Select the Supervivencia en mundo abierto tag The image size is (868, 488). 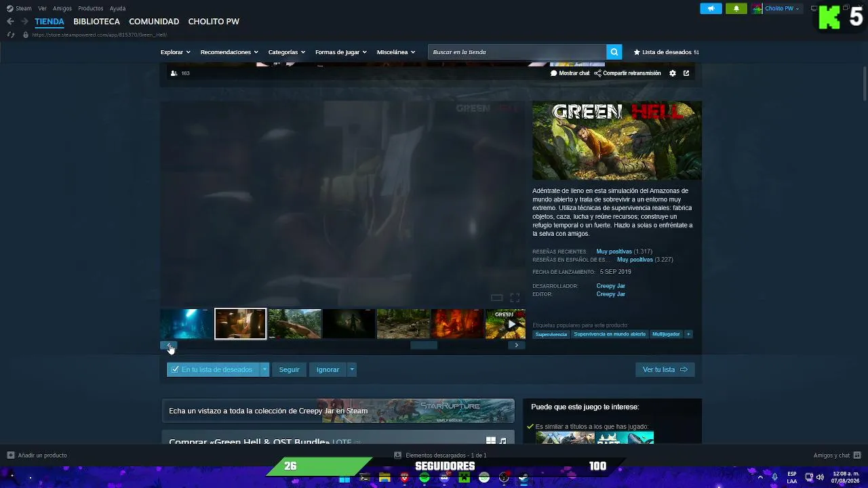point(610,334)
